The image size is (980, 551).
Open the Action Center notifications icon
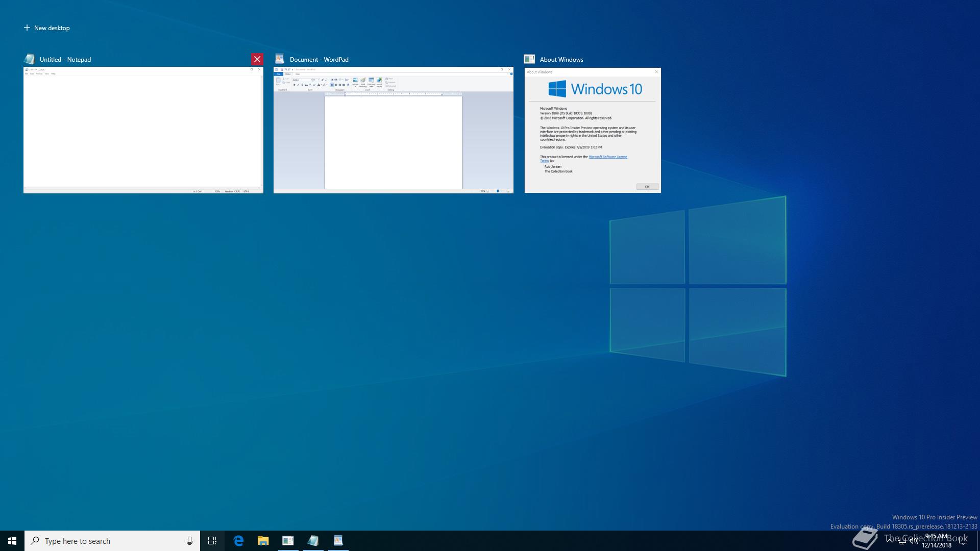963,541
